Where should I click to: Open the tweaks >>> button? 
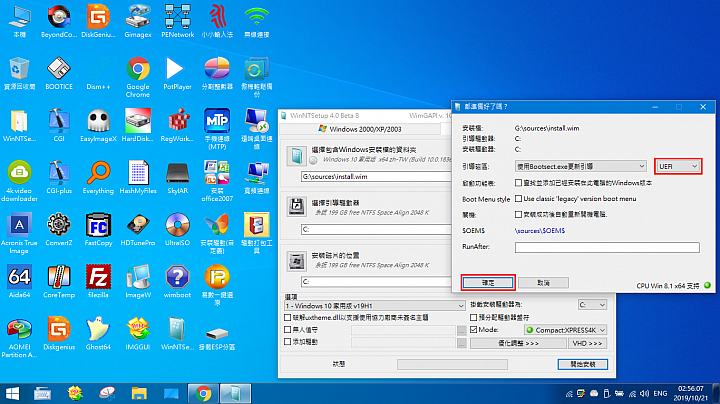[518, 343]
